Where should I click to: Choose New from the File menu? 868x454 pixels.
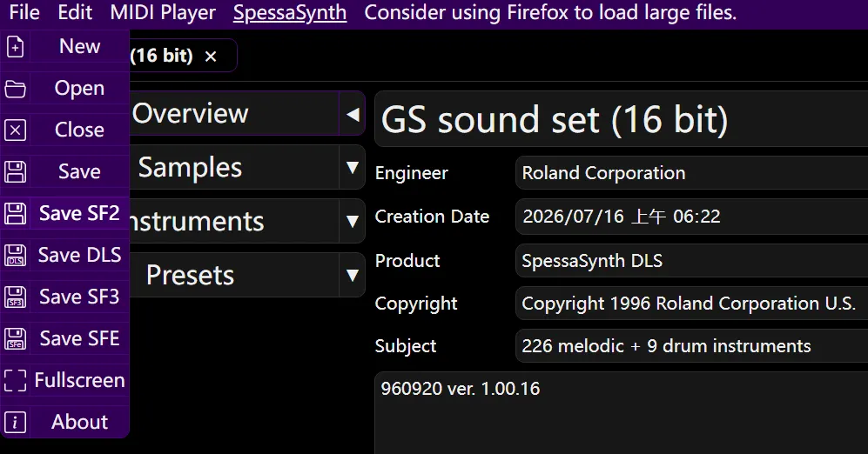point(64,47)
